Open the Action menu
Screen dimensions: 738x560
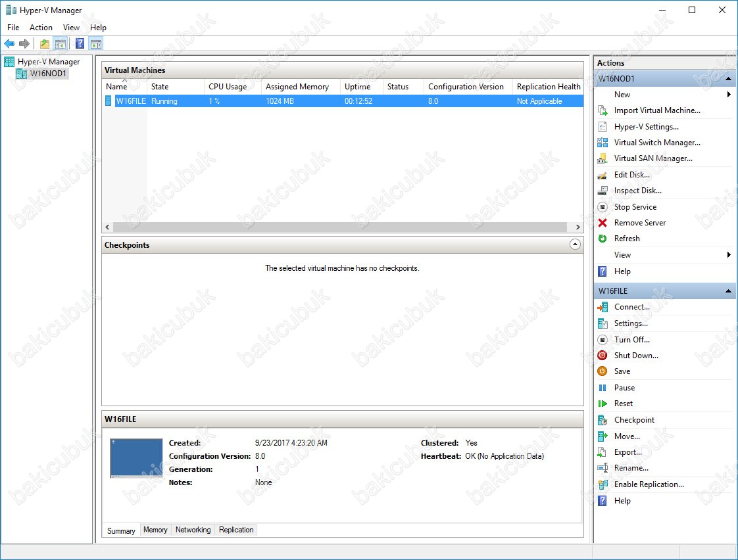point(41,27)
